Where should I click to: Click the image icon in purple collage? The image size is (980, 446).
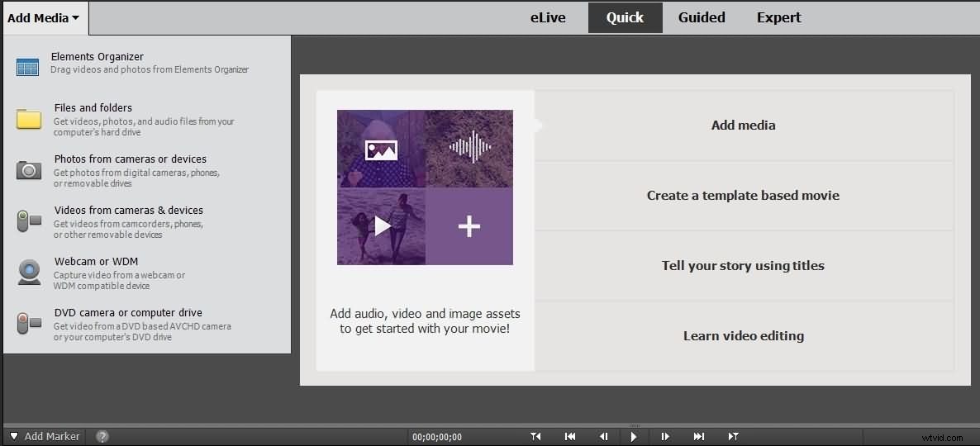(381, 150)
